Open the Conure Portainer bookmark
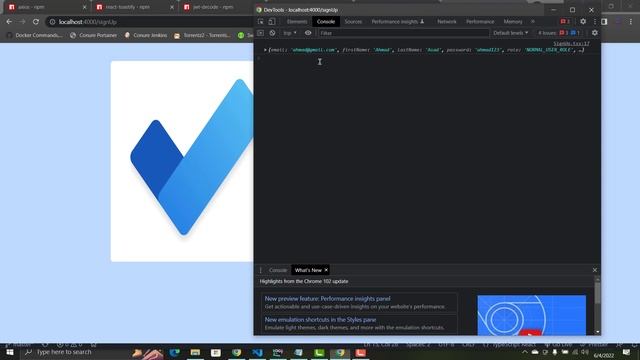This screenshot has width=640, height=360. click(x=93, y=36)
